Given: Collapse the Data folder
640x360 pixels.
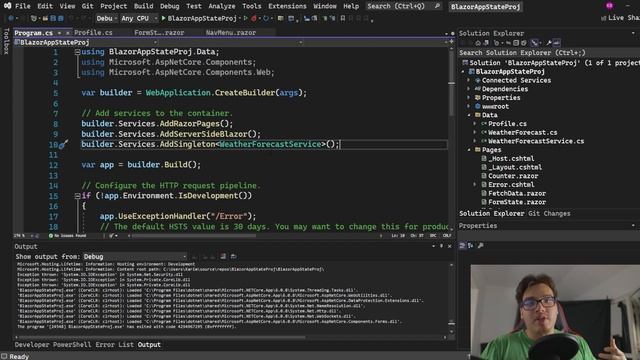Looking at the screenshot, I should point(469,115).
